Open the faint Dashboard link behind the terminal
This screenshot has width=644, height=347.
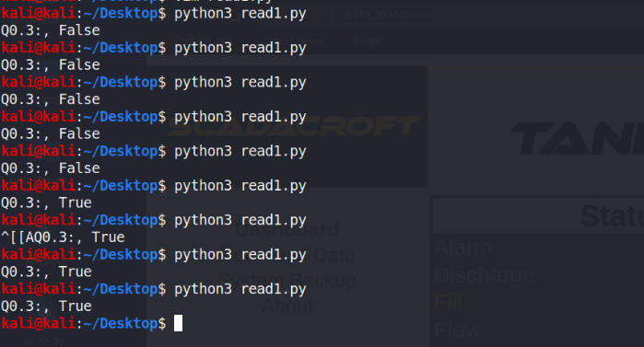coord(287,229)
